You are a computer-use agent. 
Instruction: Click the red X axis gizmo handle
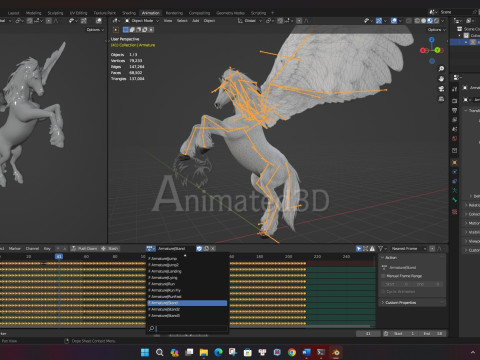(x=423, y=50)
